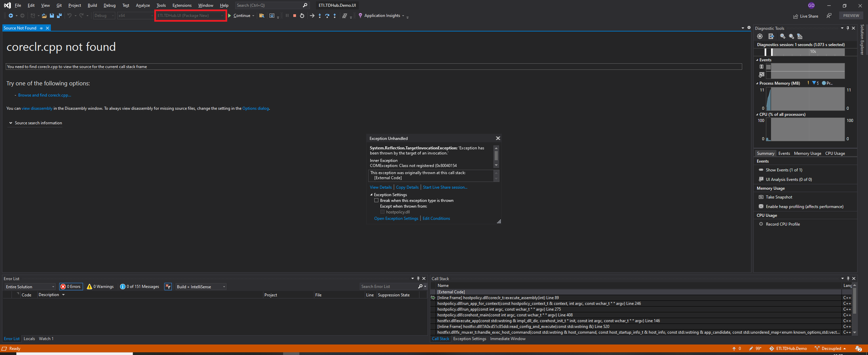The image size is (868, 355).
Task: Open the Debug menu
Action: coord(109,5)
